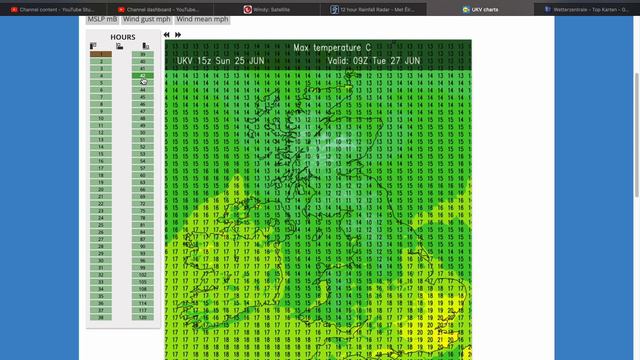Select forecast hour 66

click(143, 189)
